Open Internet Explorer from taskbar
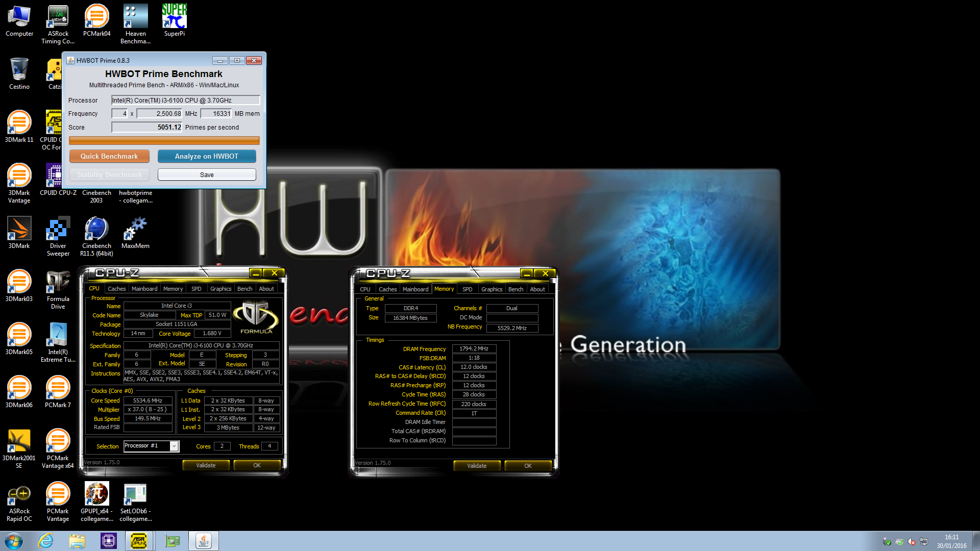Screen dimensions: 980x551 (46, 541)
